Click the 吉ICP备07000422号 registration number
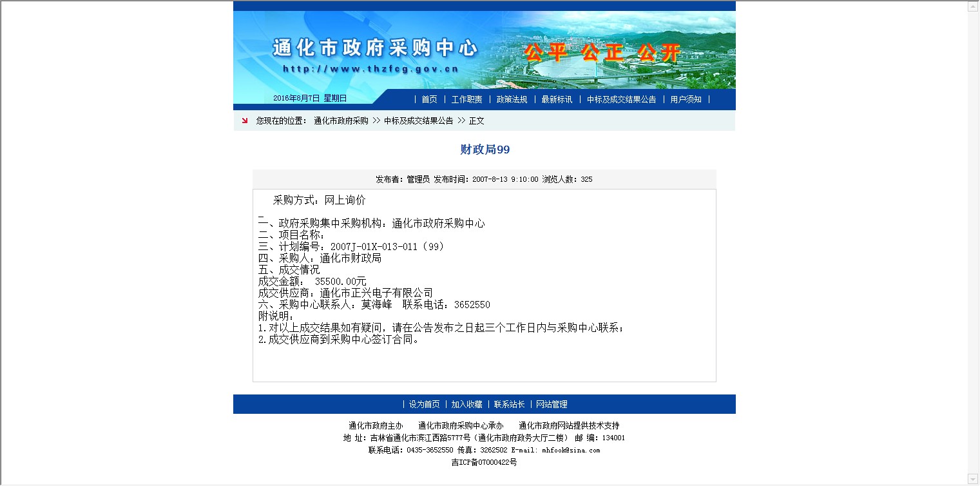Viewport: 980px width, 486px height. click(x=484, y=462)
